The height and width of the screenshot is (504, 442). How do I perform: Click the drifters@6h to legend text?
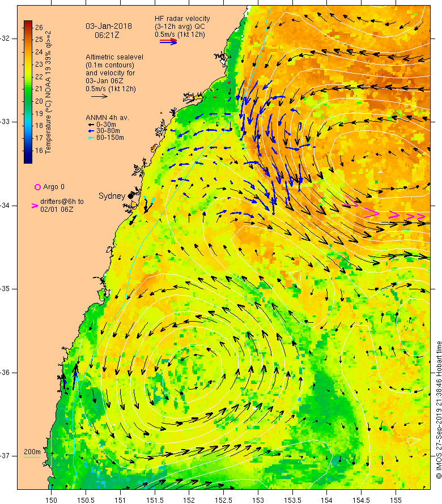(x=62, y=202)
